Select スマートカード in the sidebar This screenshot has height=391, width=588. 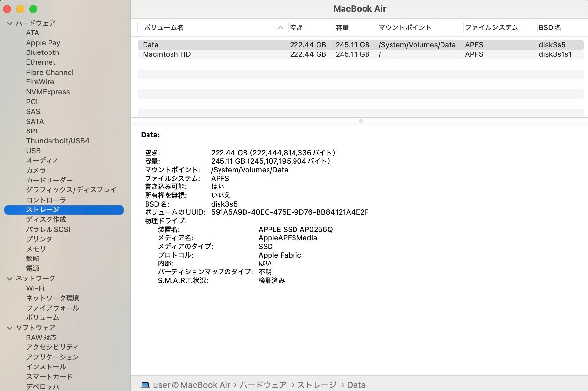49,376
